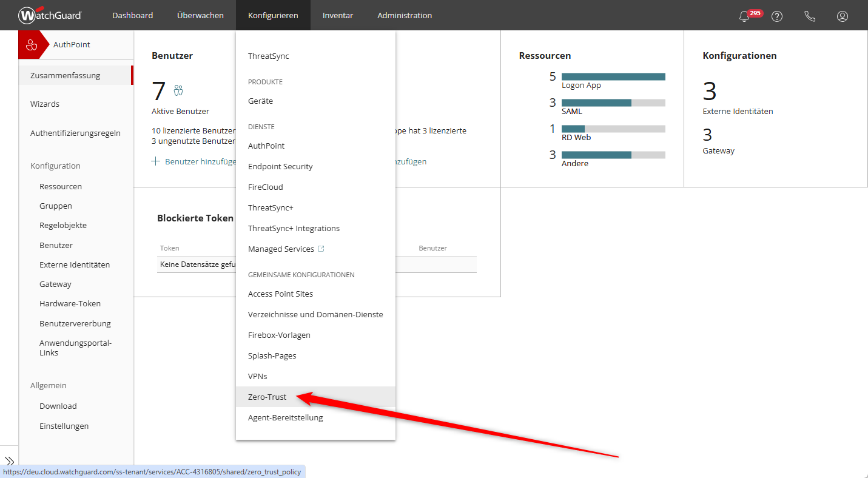The width and height of the screenshot is (868, 478).
Task: Click the notifications bell icon
Action: (744, 16)
